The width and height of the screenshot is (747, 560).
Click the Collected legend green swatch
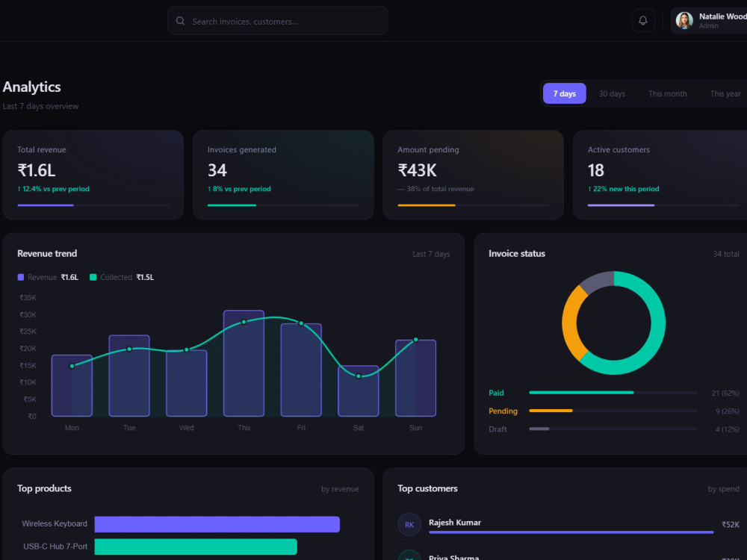(93, 277)
